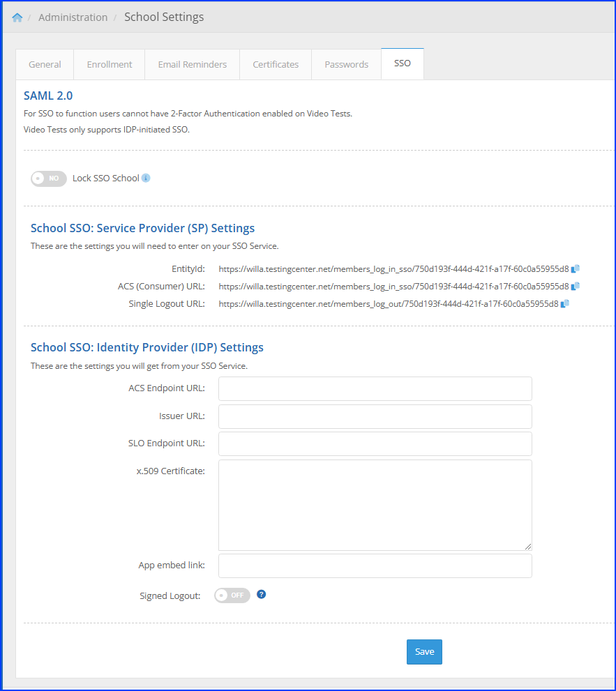Click the Lock SSO School info icon

(x=146, y=178)
